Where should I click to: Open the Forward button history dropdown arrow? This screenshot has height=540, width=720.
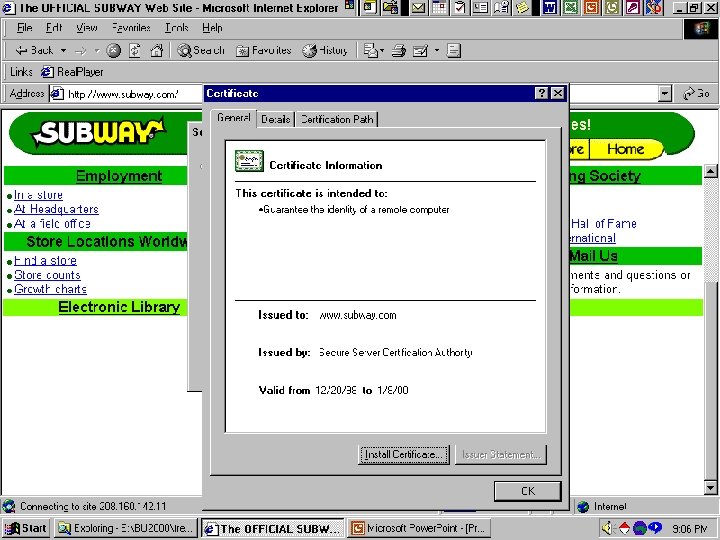[x=97, y=51]
